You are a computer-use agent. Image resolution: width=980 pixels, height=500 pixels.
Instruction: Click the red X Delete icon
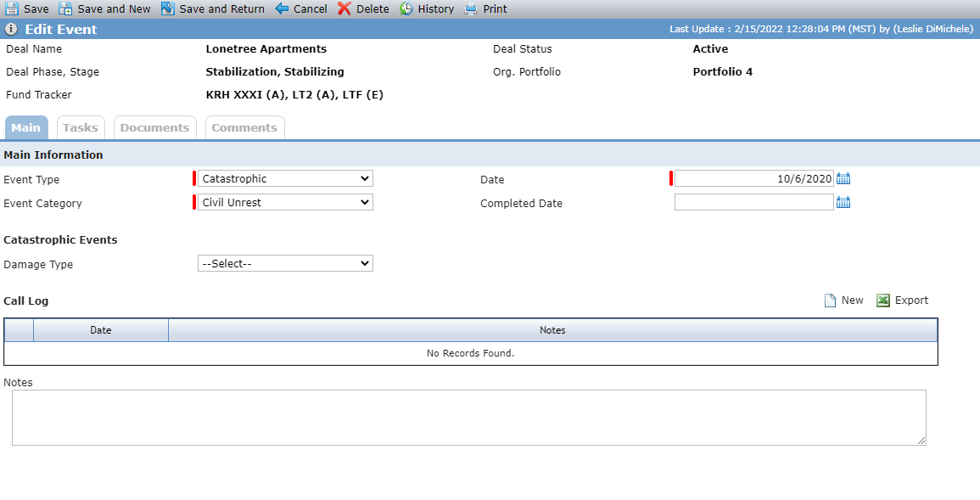344,8
